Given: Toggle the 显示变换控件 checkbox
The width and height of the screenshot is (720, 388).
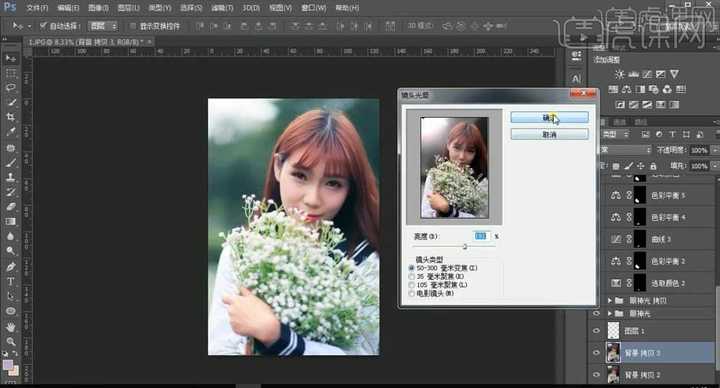Looking at the screenshot, I should [x=133, y=26].
